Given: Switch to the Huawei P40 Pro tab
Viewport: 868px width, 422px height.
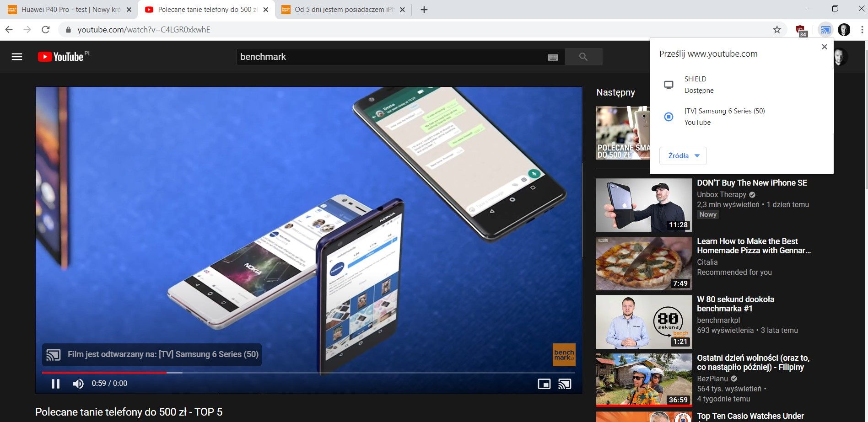Looking at the screenshot, I should [x=69, y=10].
